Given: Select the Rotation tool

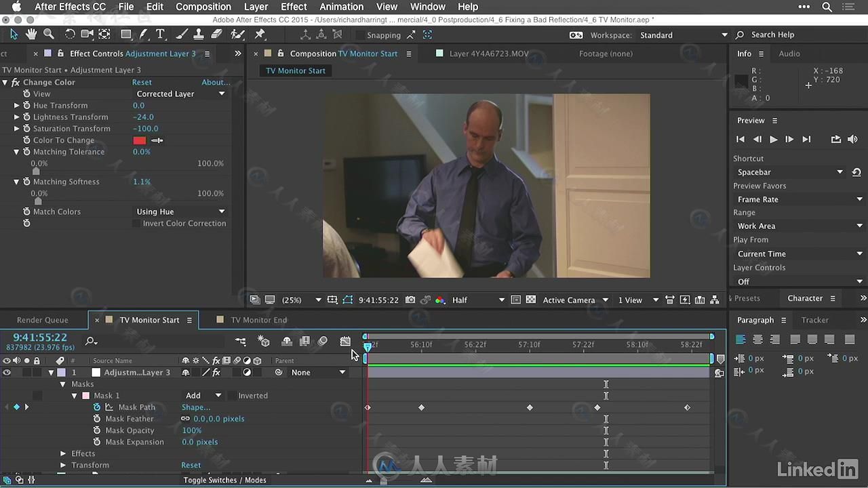Looking at the screenshot, I should tap(70, 34).
